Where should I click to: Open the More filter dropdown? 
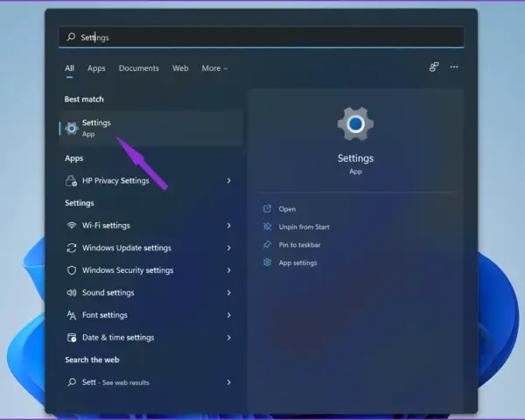214,68
